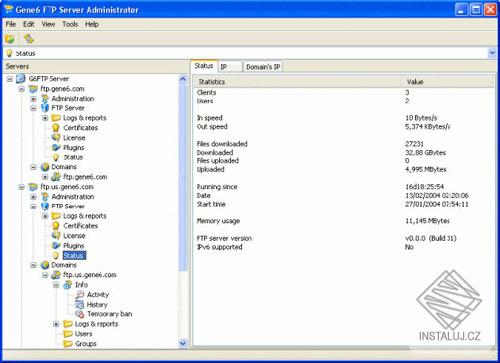The height and width of the screenshot is (363, 500).
Task: Collapse the top-level ftp.us.gene6.com node
Action: 22,187
